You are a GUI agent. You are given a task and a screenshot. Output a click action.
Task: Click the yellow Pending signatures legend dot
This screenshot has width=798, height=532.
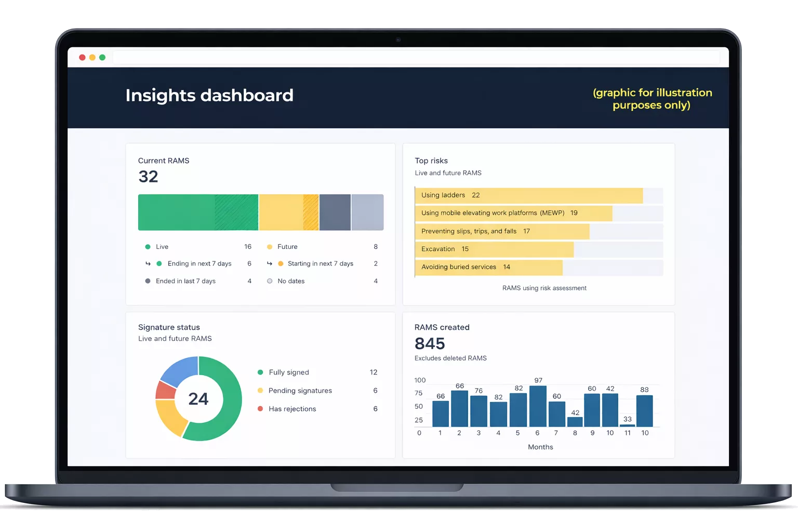pos(260,391)
